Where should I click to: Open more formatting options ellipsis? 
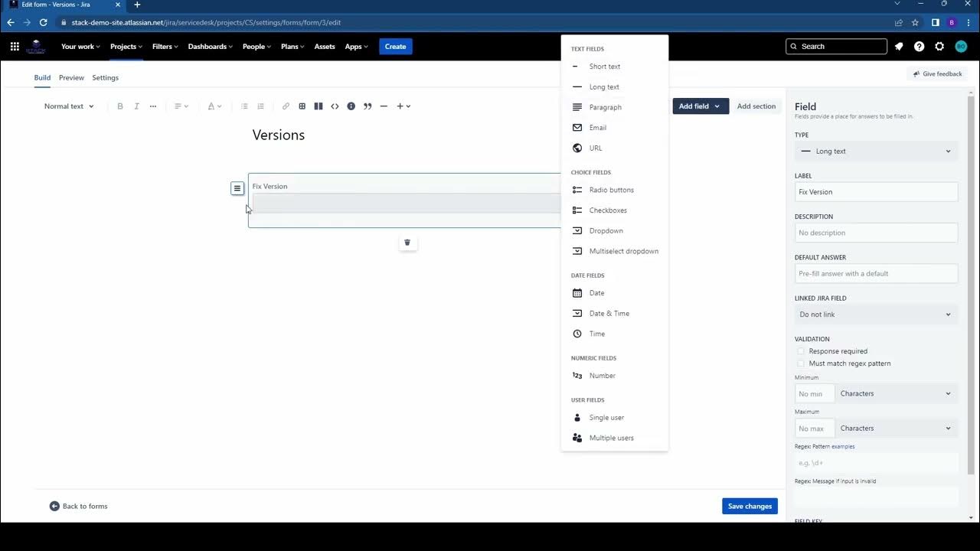tap(153, 106)
